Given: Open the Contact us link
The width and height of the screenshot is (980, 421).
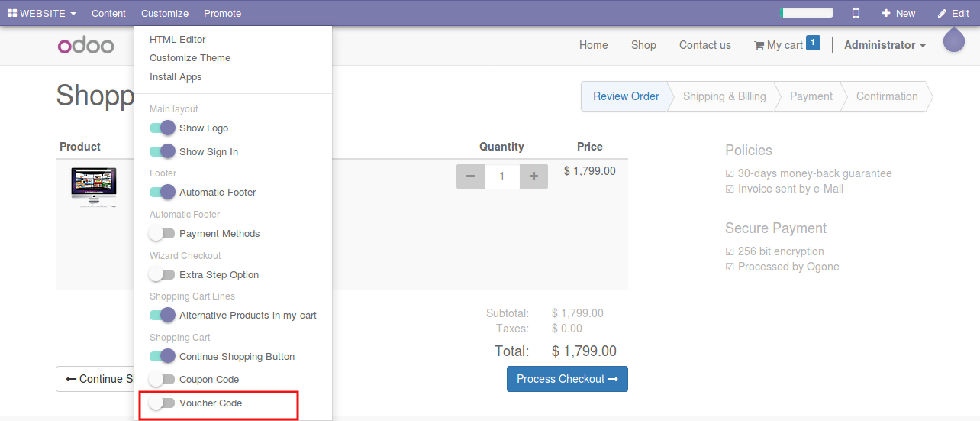Looking at the screenshot, I should pyautogui.click(x=704, y=45).
